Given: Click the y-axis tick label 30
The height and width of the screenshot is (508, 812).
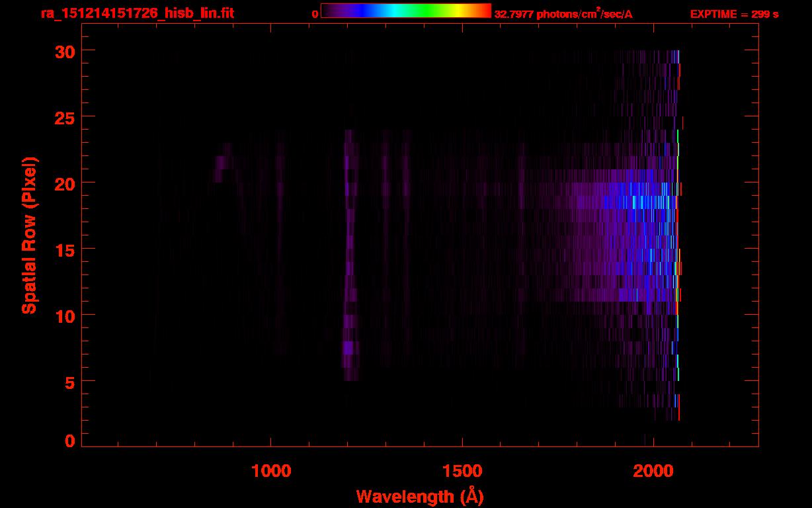Looking at the screenshot, I should pos(65,51).
